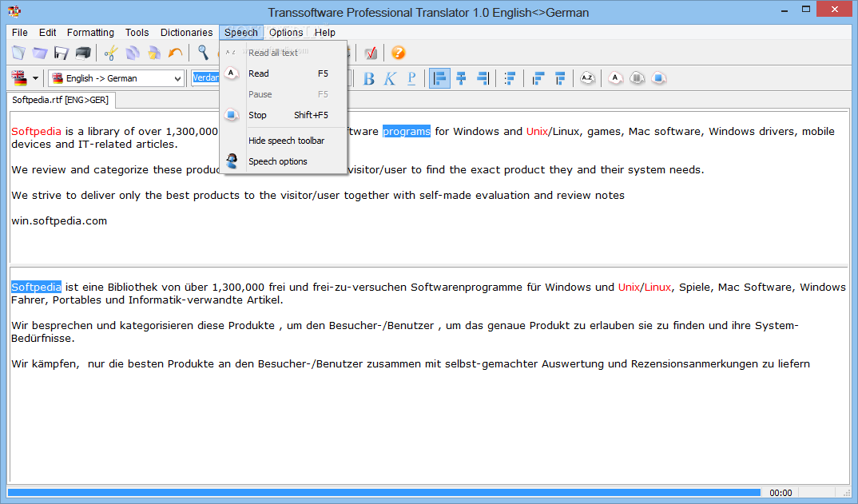Undo last action with orange arrow

point(175,53)
